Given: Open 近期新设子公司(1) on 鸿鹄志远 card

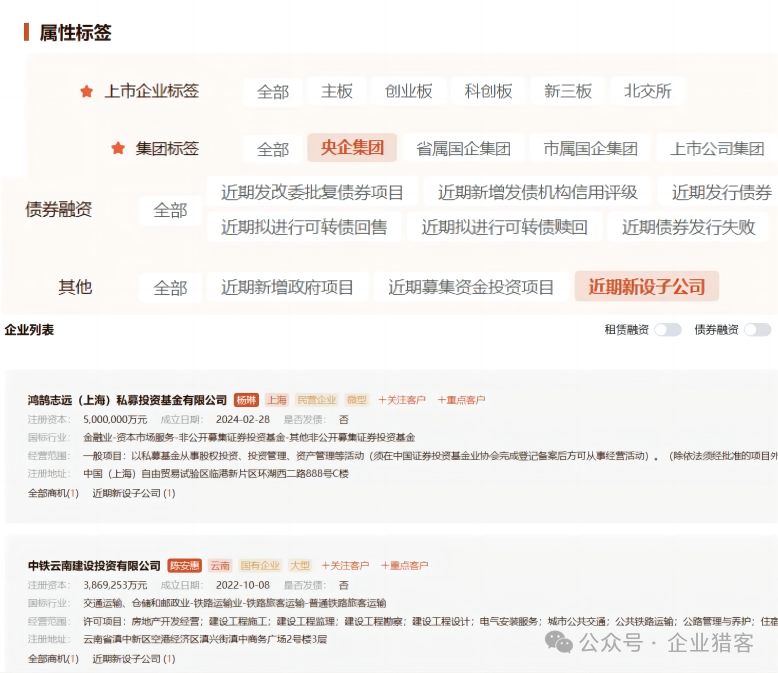Looking at the screenshot, I should pos(134,493).
